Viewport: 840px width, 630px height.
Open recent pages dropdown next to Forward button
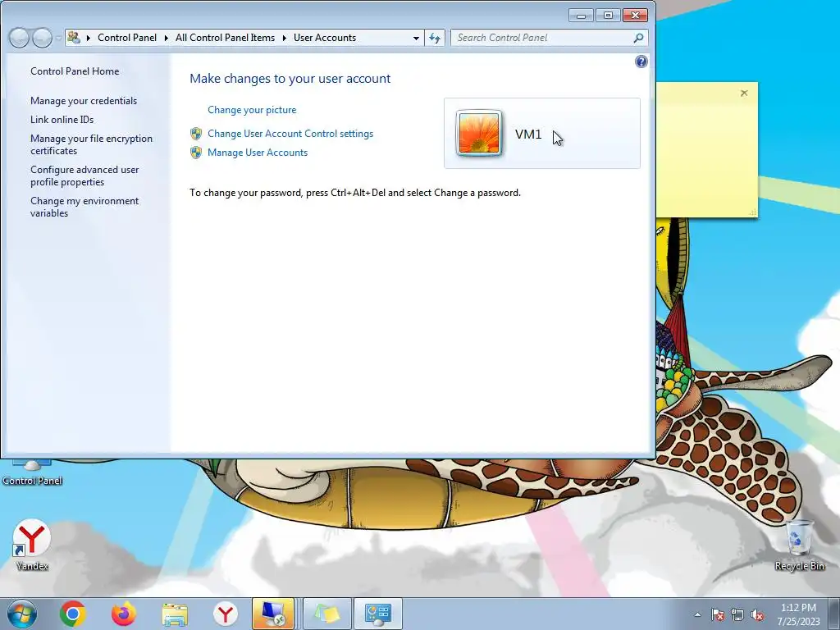tap(58, 38)
